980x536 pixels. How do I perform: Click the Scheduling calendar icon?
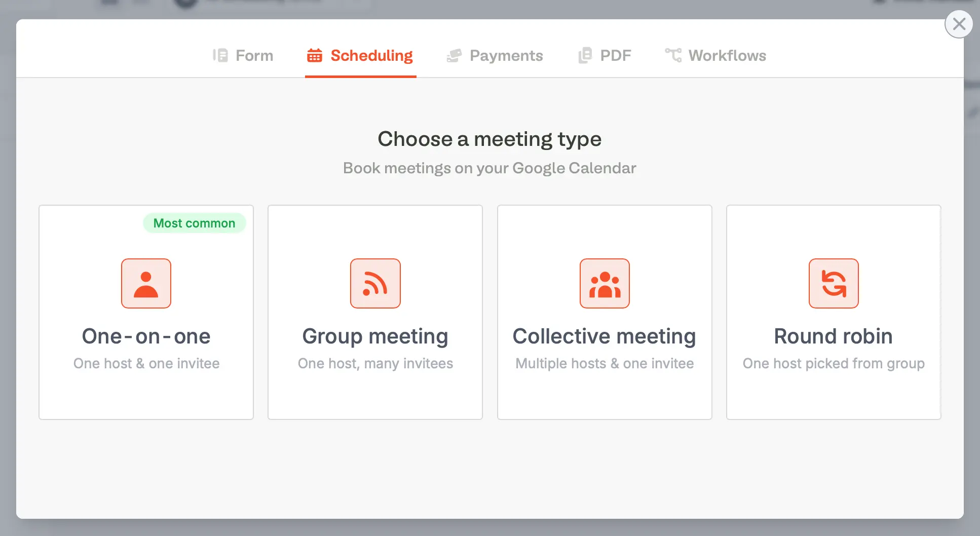(314, 55)
